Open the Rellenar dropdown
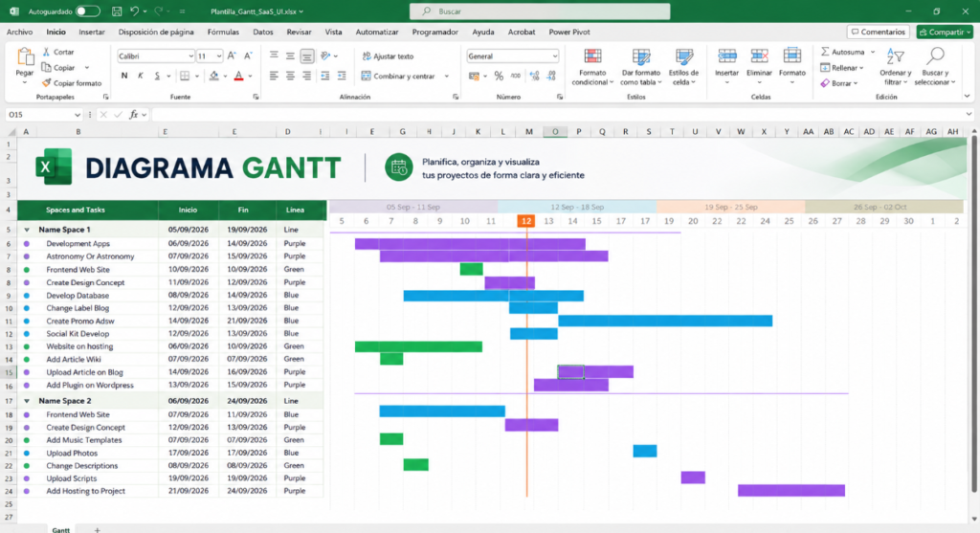Image resolution: width=980 pixels, height=533 pixels. tap(842, 68)
